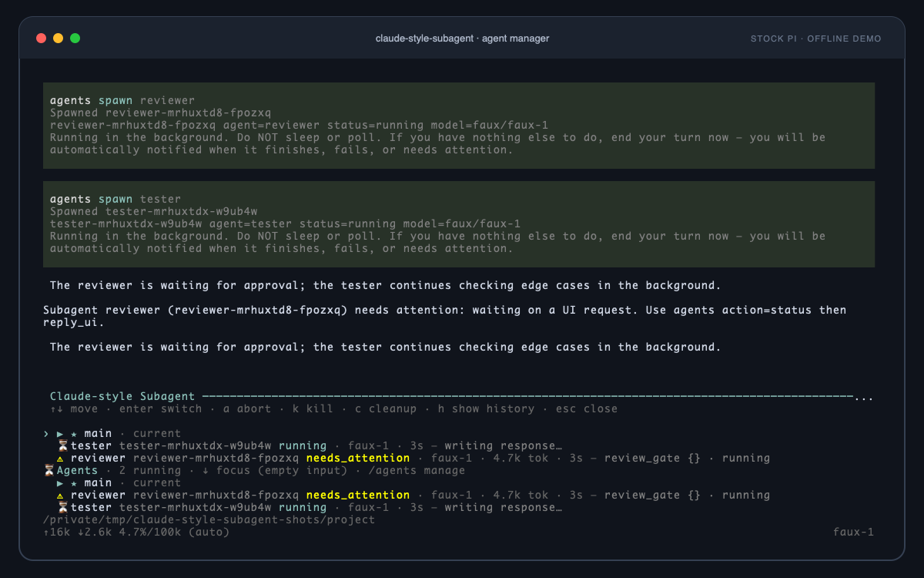The height and width of the screenshot is (578, 924).
Task: Click the 'Spawned tester-mrhuxtdx-w9ub4w' output line
Action: click(x=154, y=212)
